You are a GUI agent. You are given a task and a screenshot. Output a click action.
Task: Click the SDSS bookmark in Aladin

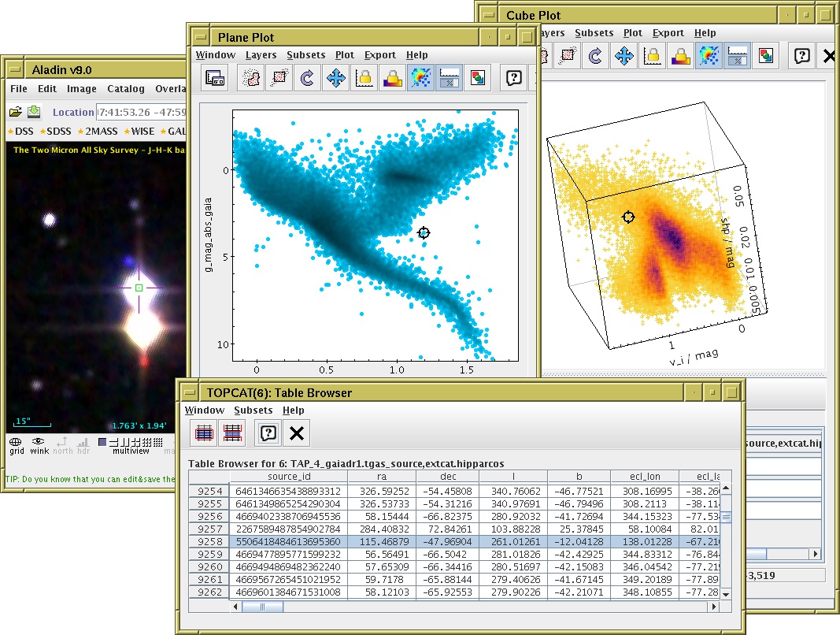56,132
